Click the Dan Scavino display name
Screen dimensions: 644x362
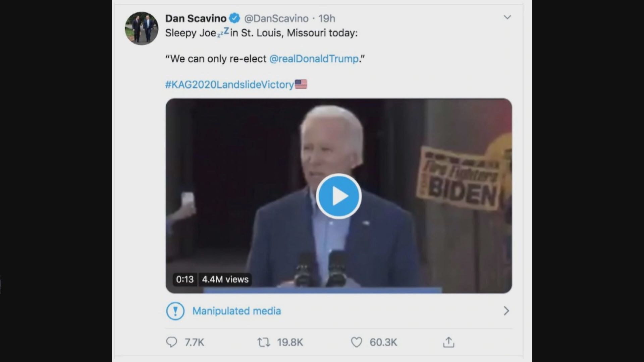point(196,18)
